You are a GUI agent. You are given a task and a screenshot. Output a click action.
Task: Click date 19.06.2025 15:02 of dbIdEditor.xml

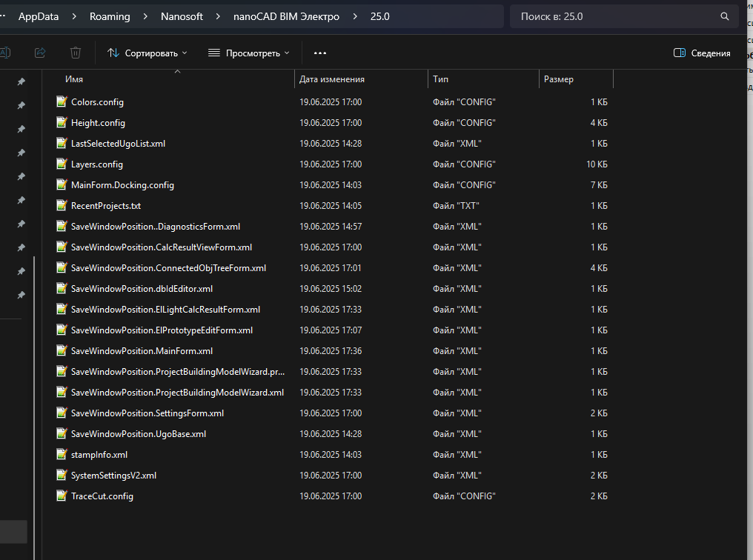click(x=331, y=289)
